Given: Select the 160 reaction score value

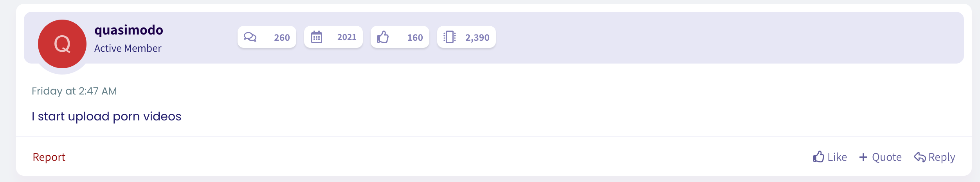Looking at the screenshot, I should pyautogui.click(x=415, y=38).
